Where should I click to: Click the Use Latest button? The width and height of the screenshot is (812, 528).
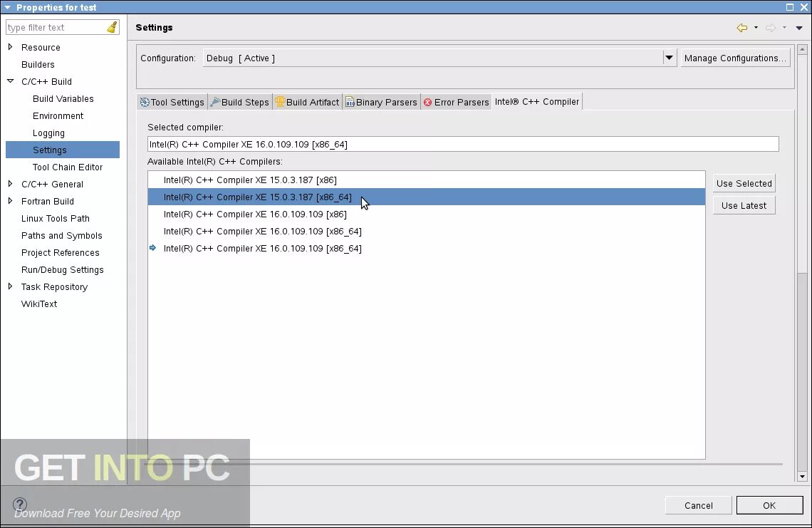click(x=744, y=206)
